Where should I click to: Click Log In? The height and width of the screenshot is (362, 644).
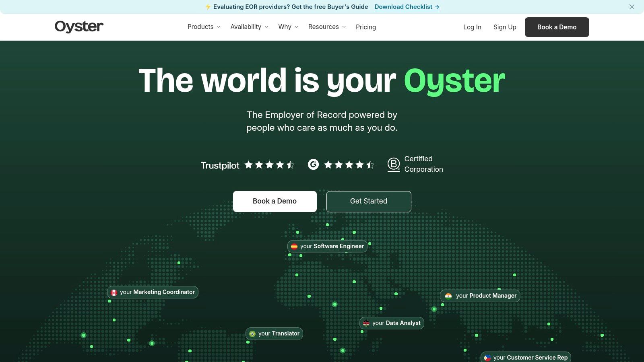[472, 27]
